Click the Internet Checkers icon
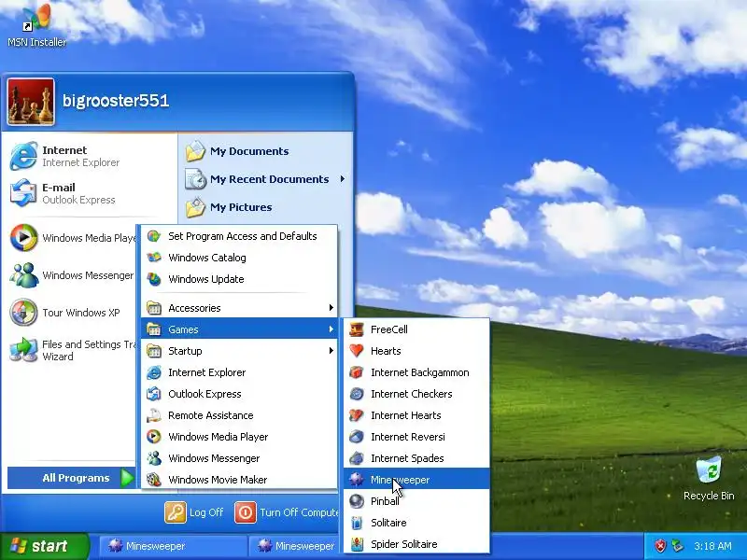The width and height of the screenshot is (747, 560). coord(357,394)
